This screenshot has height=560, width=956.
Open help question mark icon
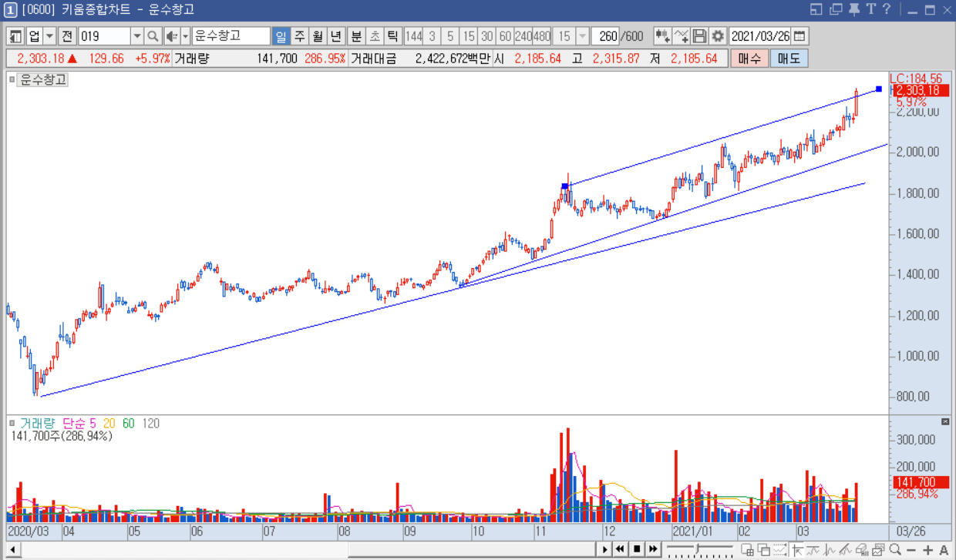click(x=887, y=9)
